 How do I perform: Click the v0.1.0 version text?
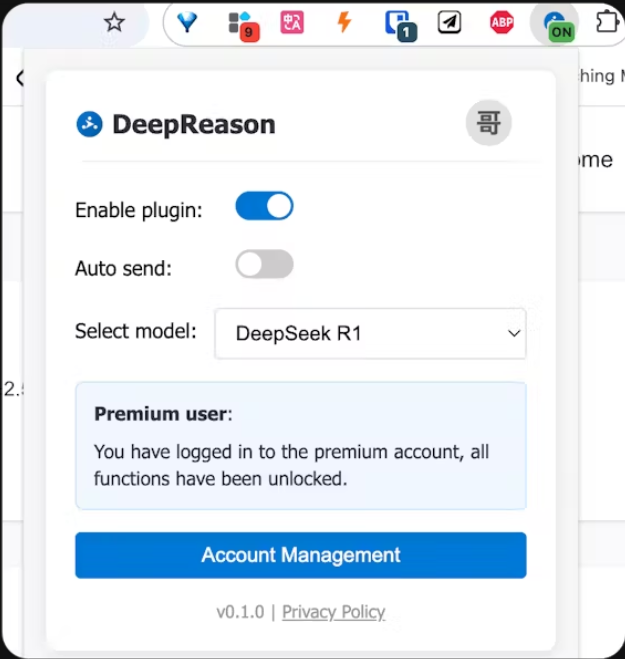coord(240,612)
